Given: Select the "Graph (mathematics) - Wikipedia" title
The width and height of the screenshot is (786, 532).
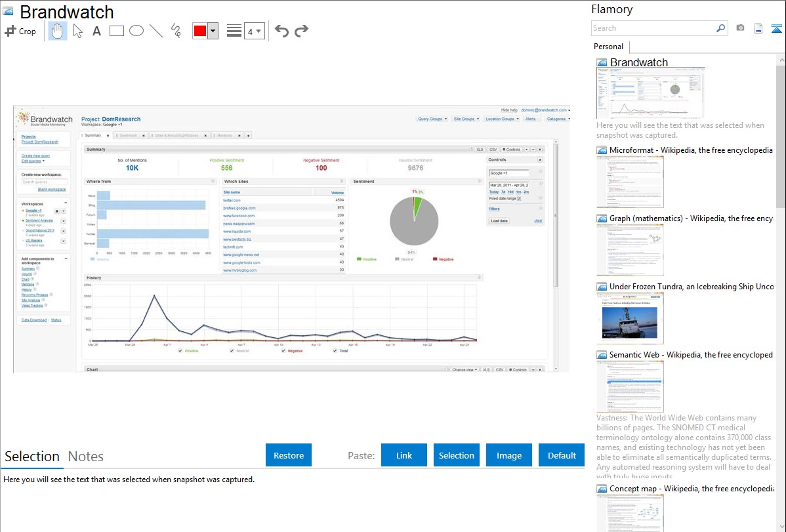Looking at the screenshot, I should [691, 218].
